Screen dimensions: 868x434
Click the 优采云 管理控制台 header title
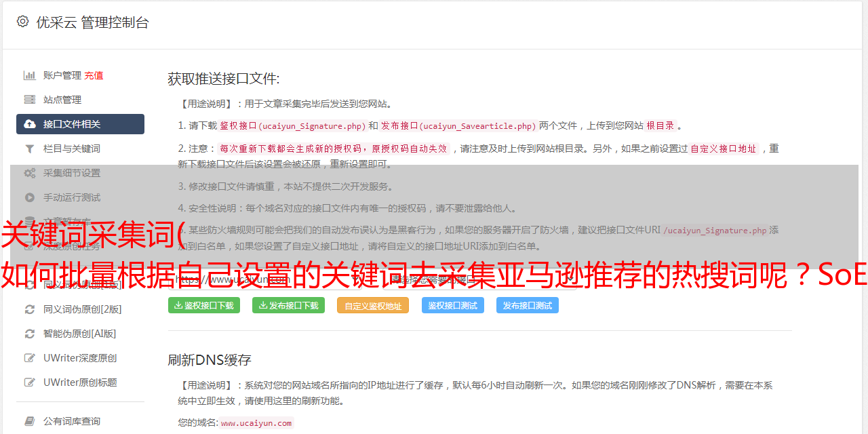pyautogui.click(x=92, y=22)
